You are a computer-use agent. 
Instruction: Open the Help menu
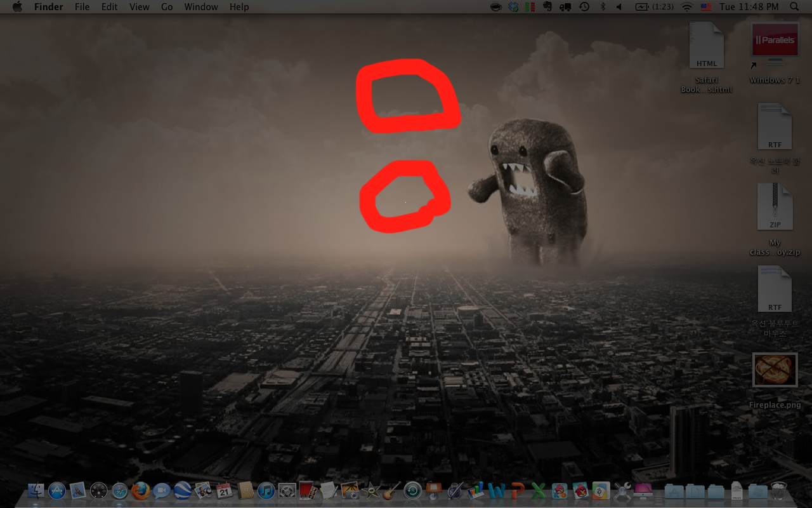pos(239,7)
